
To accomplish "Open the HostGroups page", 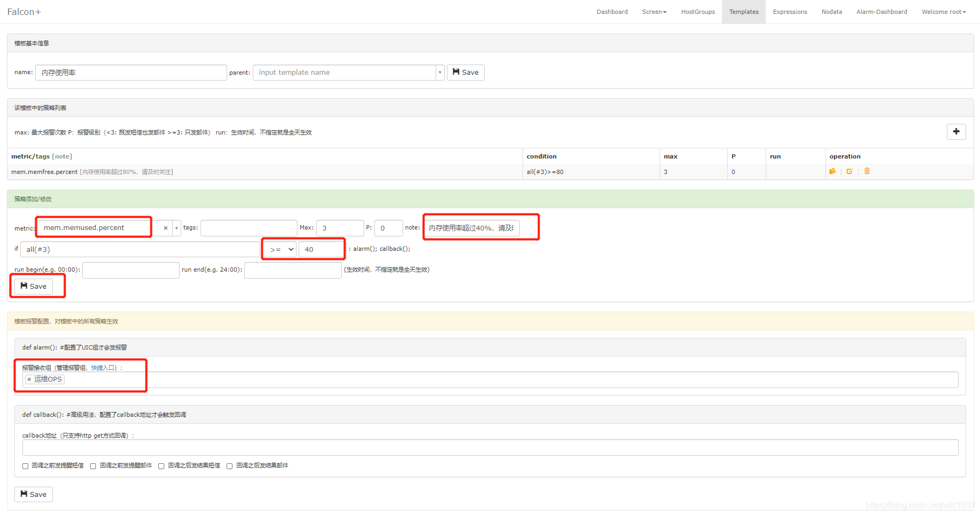I will click(698, 12).
